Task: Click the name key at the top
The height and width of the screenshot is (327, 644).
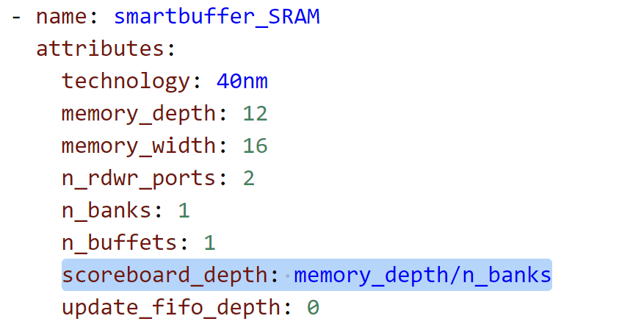Action: (x=61, y=17)
